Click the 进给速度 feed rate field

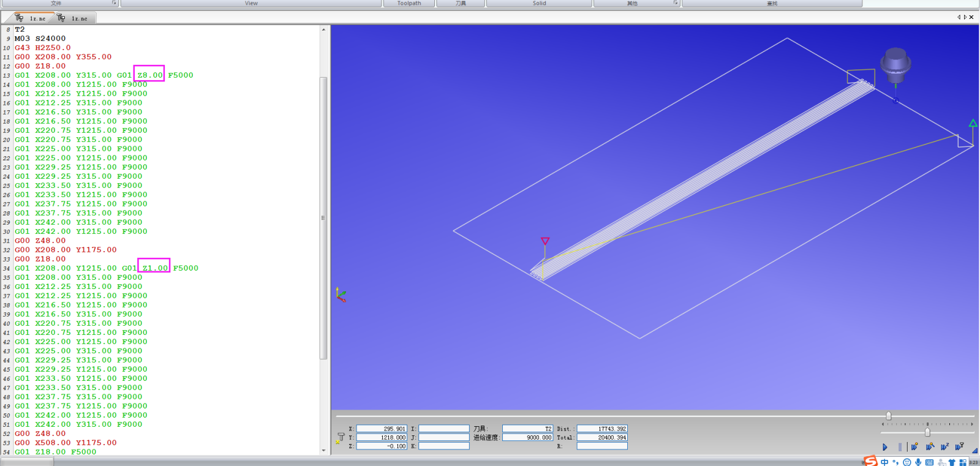click(527, 437)
